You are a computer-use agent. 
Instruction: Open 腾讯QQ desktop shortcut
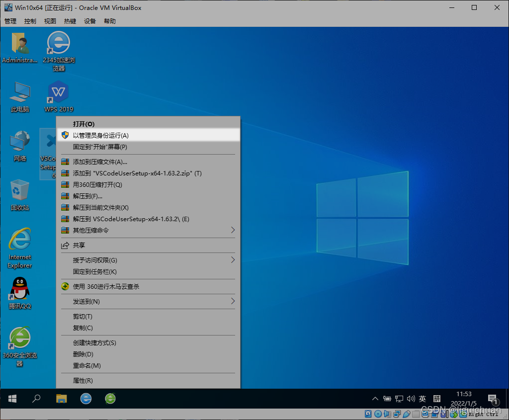[20, 293]
